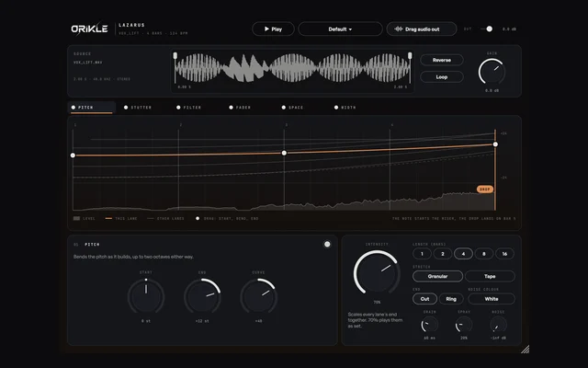
Task: Click the This Lane legend line
Action: tap(108, 218)
